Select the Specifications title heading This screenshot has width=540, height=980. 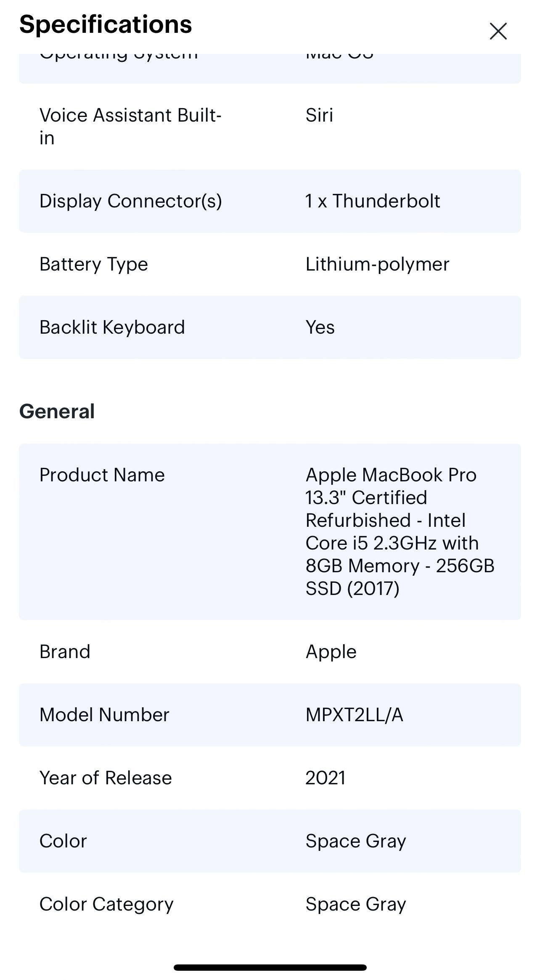pos(105,24)
